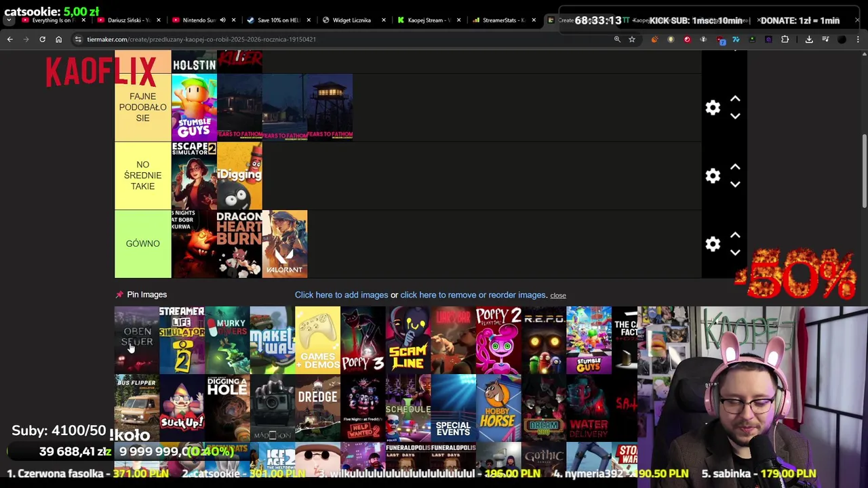Select Hobby Horse image
868x488 pixels.
[x=498, y=408]
